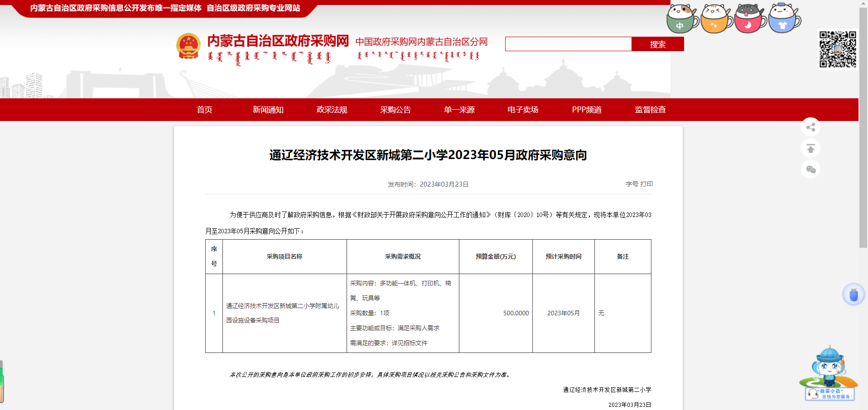Open the 首页 navigation item
This screenshot has width=868, height=410.
click(x=204, y=110)
